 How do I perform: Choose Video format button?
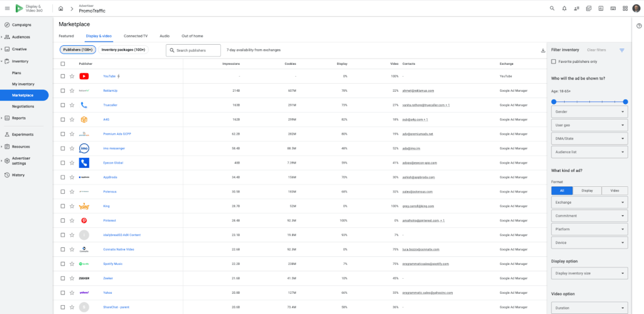pos(615,191)
